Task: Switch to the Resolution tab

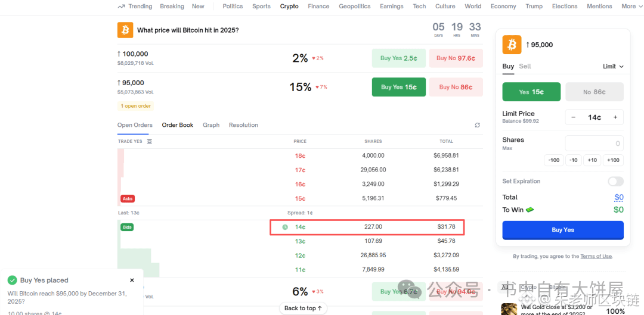Action: (243, 125)
